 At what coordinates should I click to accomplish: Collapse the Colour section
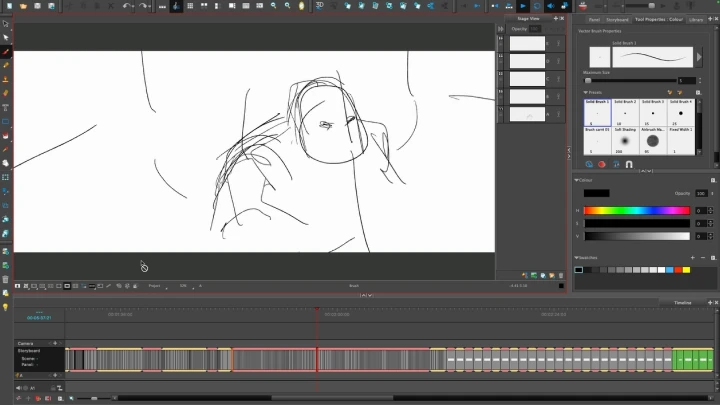tap(577, 179)
